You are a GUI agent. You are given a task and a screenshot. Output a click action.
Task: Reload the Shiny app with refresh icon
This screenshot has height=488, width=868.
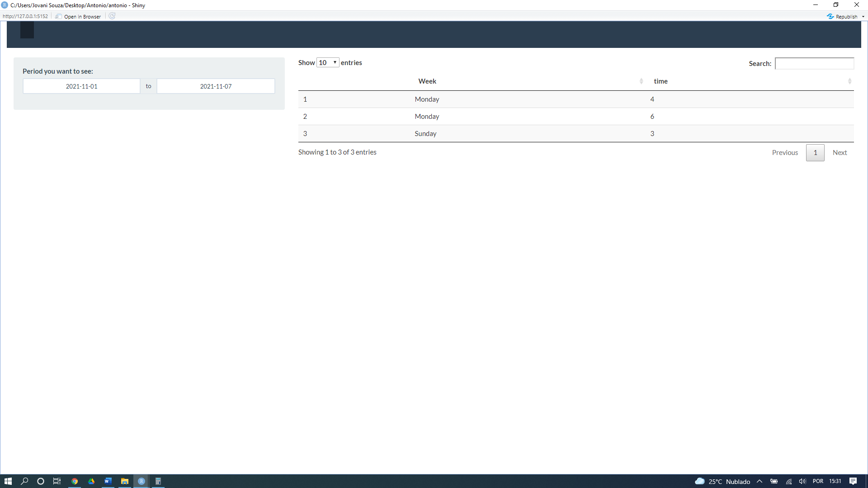[x=112, y=16]
